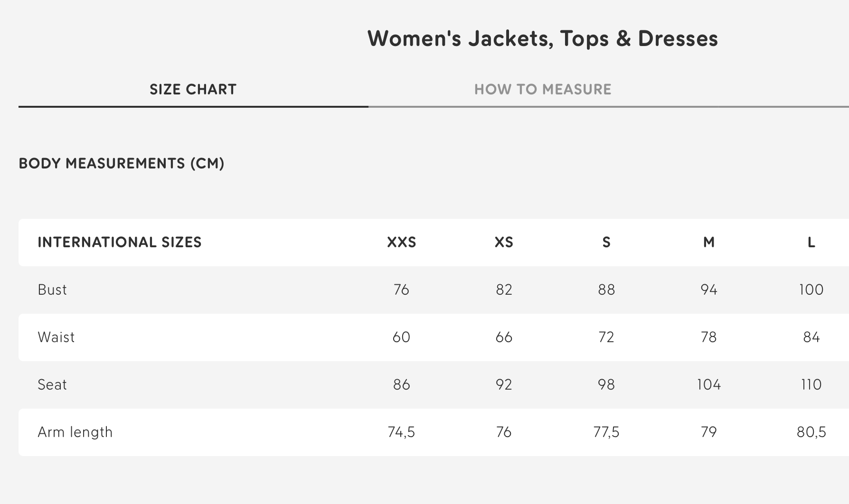Click Arm length value 80,5 for L
Viewport: 849px width, 504px height.
click(x=811, y=432)
